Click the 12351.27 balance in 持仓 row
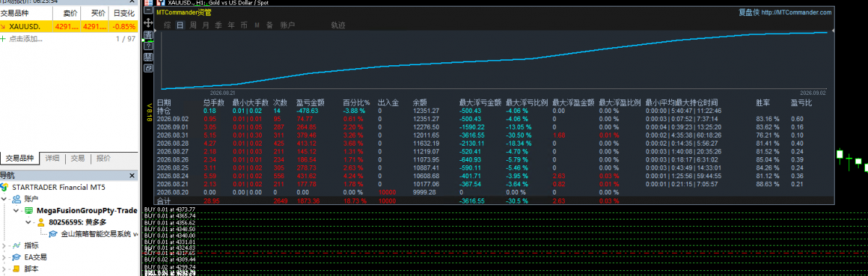Screen dimensions: 868x276 [x=425, y=111]
